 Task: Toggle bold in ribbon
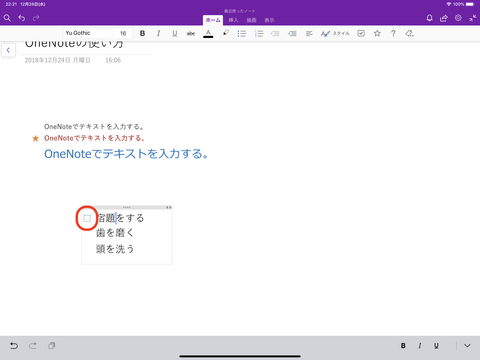142,33
